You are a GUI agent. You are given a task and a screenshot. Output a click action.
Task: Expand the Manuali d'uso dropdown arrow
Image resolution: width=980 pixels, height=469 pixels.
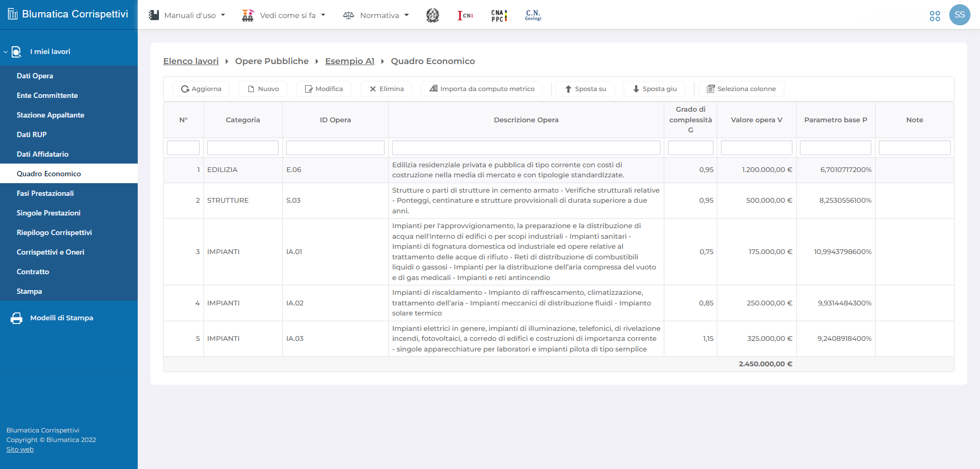tap(223, 15)
